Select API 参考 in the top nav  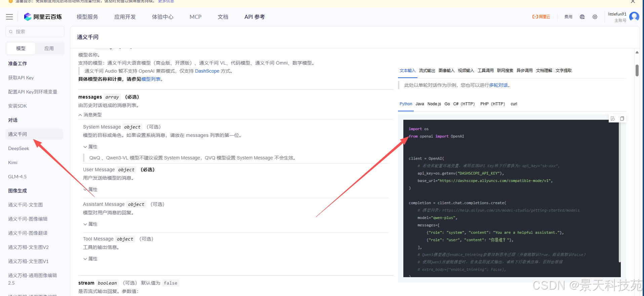pyautogui.click(x=254, y=17)
